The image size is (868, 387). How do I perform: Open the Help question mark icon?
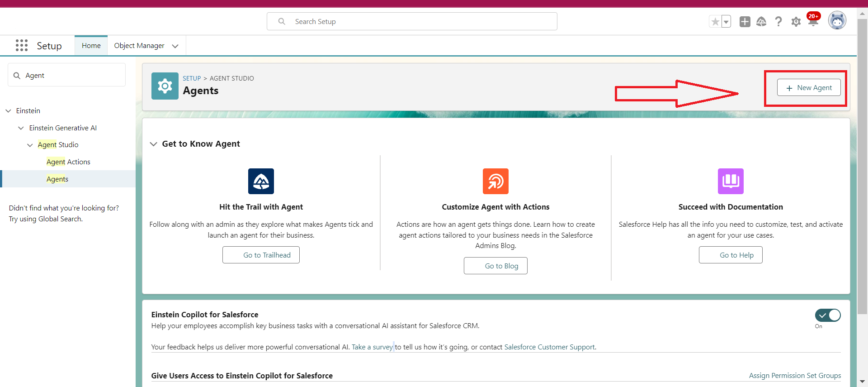click(x=778, y=22)
